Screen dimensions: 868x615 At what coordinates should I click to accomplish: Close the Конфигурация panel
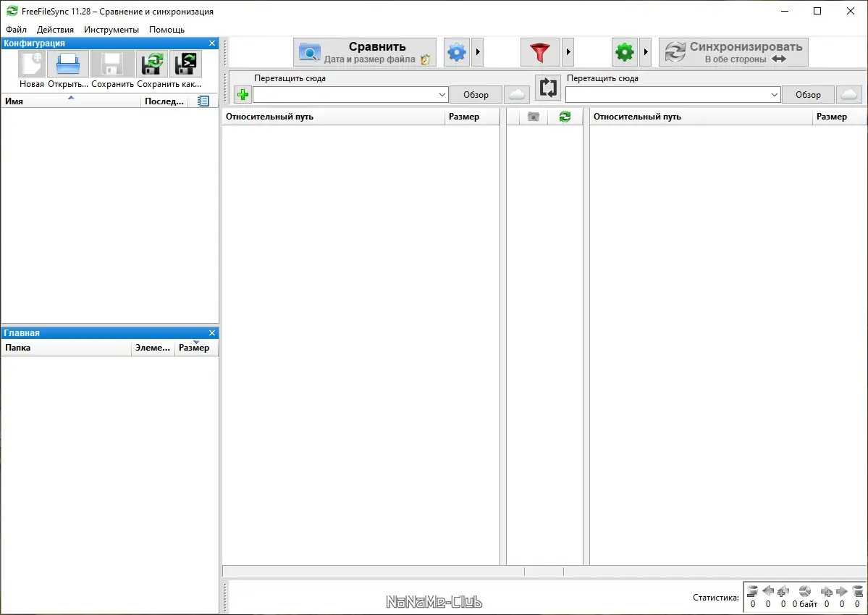pos(212,43)
